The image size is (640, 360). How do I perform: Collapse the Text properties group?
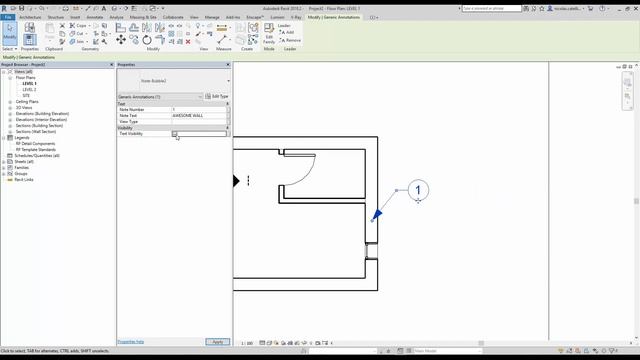coord(227,104)
